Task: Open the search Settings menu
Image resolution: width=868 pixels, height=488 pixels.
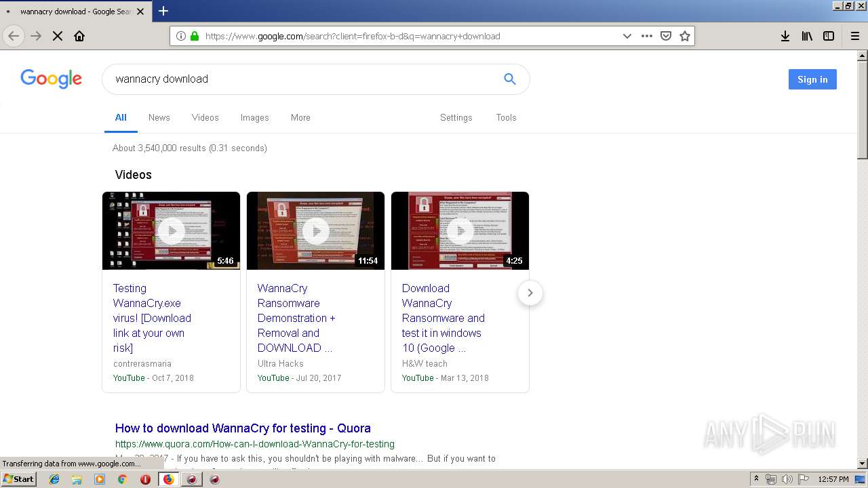Action: point(456,117)
